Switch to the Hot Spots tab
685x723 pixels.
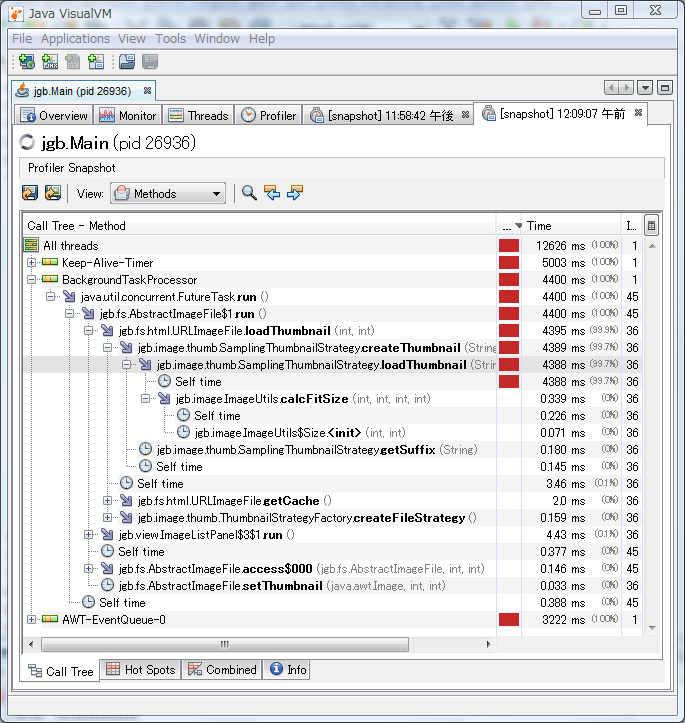pos(141,670)
